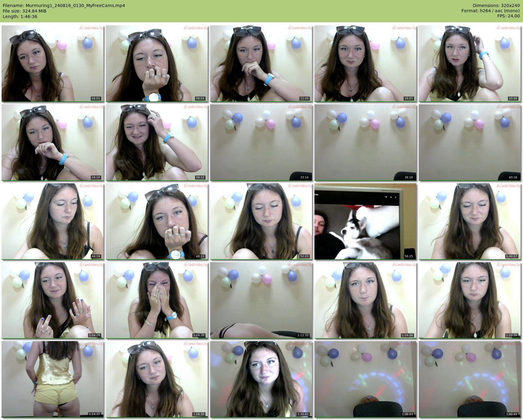
Task: Select the frame at 1:12:32
Action: 261,300
